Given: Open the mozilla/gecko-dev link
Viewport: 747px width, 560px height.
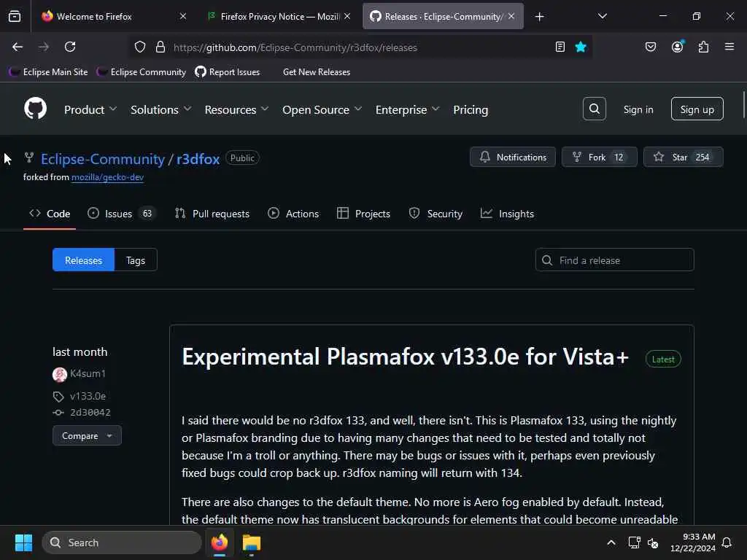Looking at the screenshot, I should click(107, 177).
